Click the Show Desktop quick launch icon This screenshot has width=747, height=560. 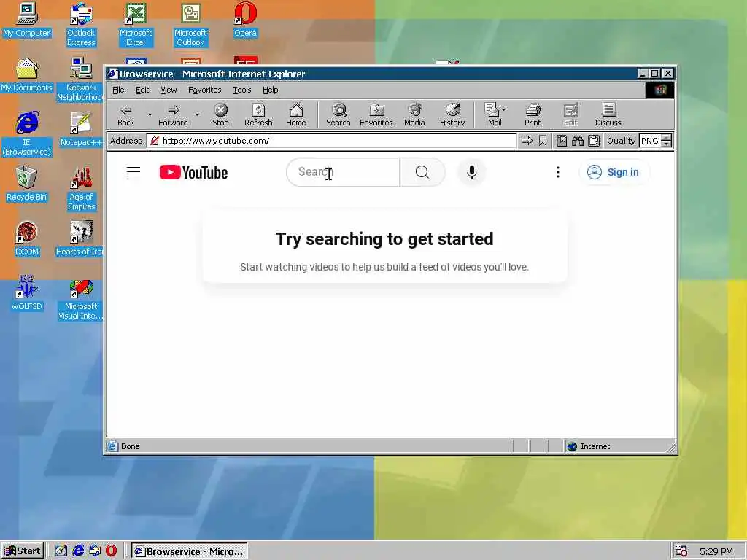pyautogui.click(x=61, y=551)
